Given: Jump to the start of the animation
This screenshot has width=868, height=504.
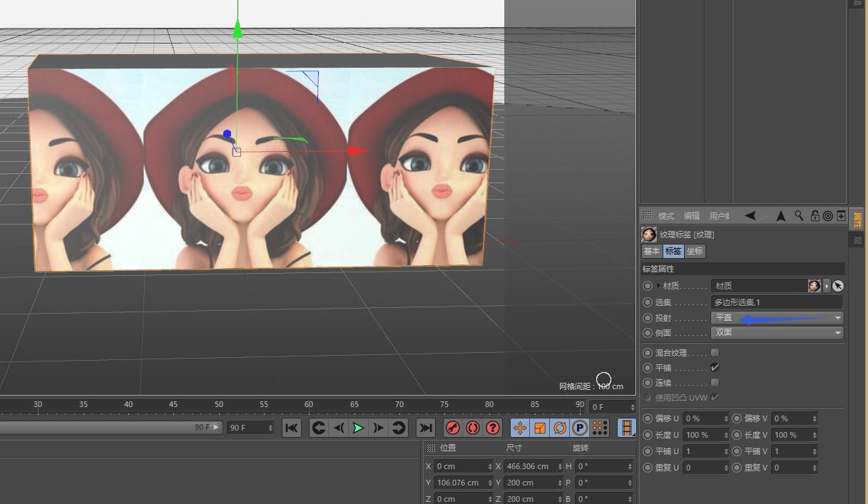Looking at the screenshot, I should click(291, 428).
